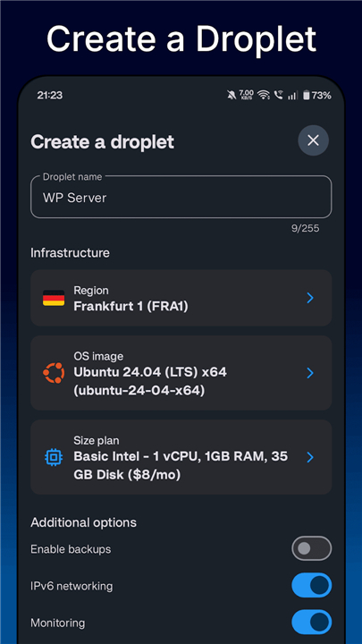The height and width of the screenshot is (644, 362).
Task: Tap the 21:23 status bar clock
Action: coord(50,96)
